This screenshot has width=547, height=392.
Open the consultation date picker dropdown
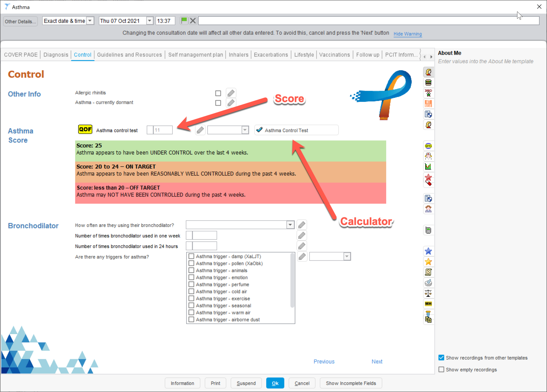[x=149, y=21]
